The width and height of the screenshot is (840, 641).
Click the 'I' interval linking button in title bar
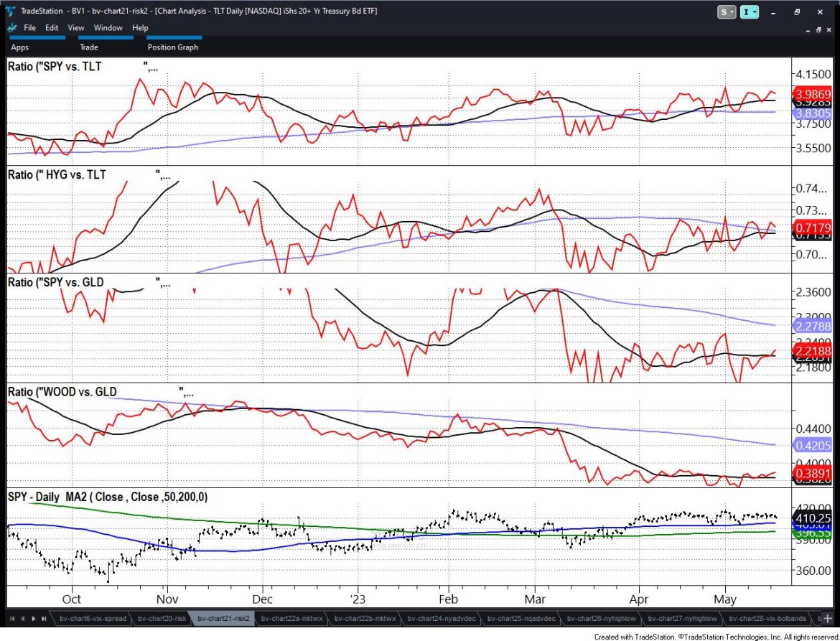tap(745, 11)
